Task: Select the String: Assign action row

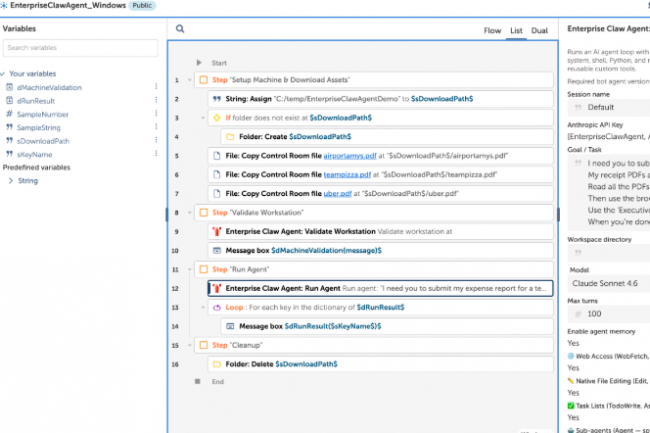Action: (x=380, y=99)
